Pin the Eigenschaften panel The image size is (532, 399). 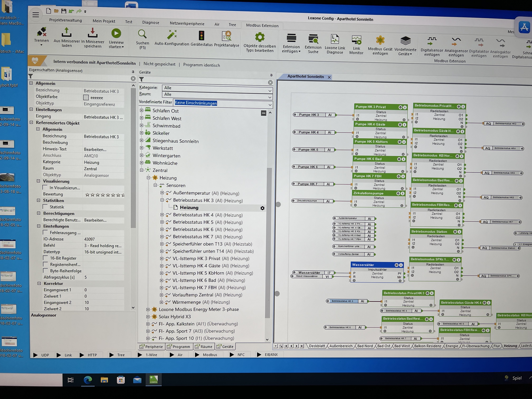[x=133, y=72]
